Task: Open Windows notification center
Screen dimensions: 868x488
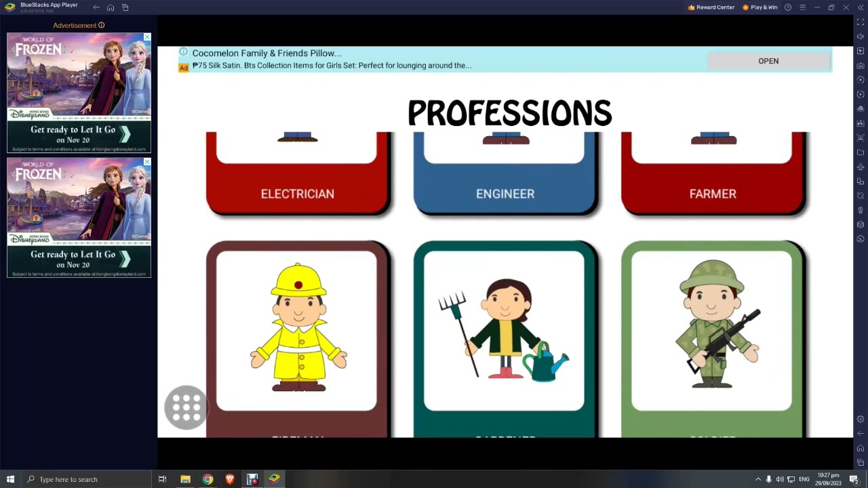Action: pyautogui.click(x=854, y=479)
